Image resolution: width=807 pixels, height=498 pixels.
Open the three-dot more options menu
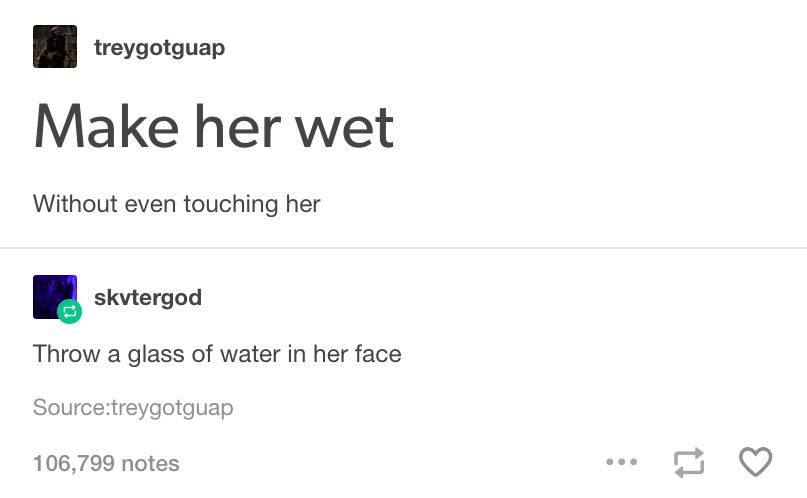click(622, 462)
